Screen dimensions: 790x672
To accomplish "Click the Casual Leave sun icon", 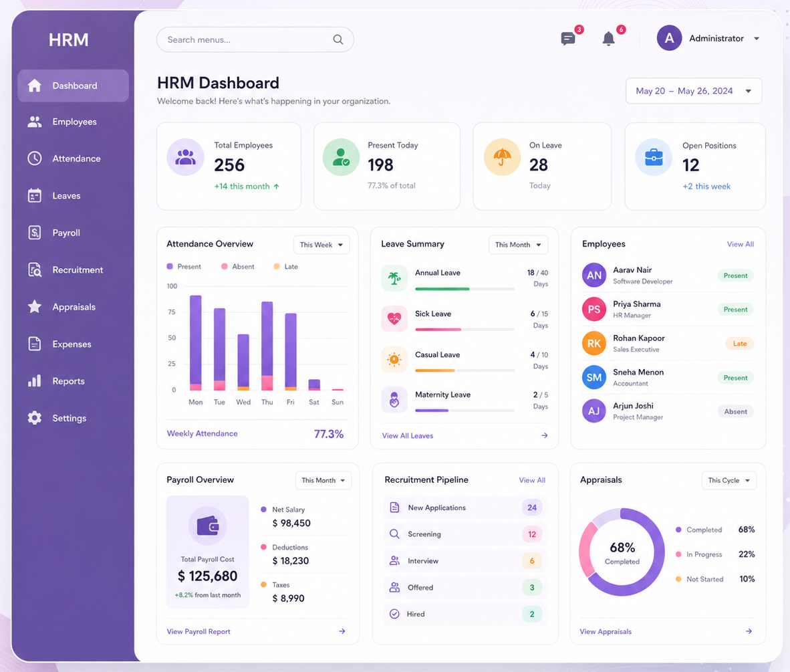I will pyautogui.click(x=394, y=360).
